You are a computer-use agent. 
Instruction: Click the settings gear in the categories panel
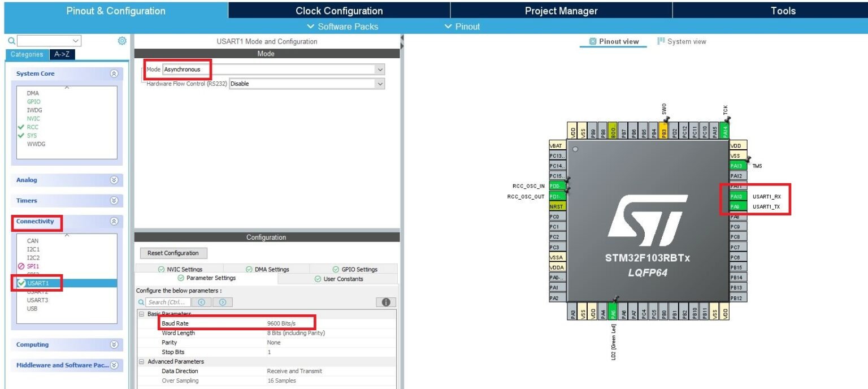point(121,41)
